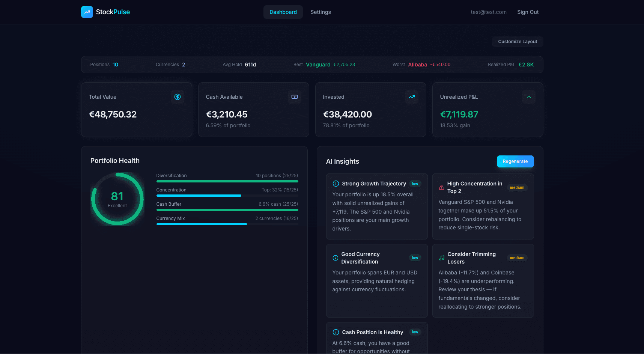The height and width of the screenshot is (354, 644).
Task: Click the Positions 10 stat
Action: coord(104,65)
